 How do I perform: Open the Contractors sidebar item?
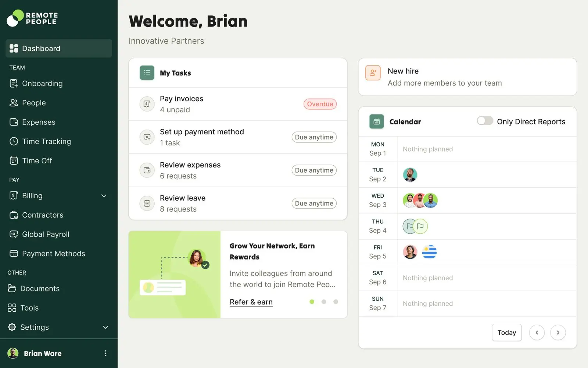point(43,215)
